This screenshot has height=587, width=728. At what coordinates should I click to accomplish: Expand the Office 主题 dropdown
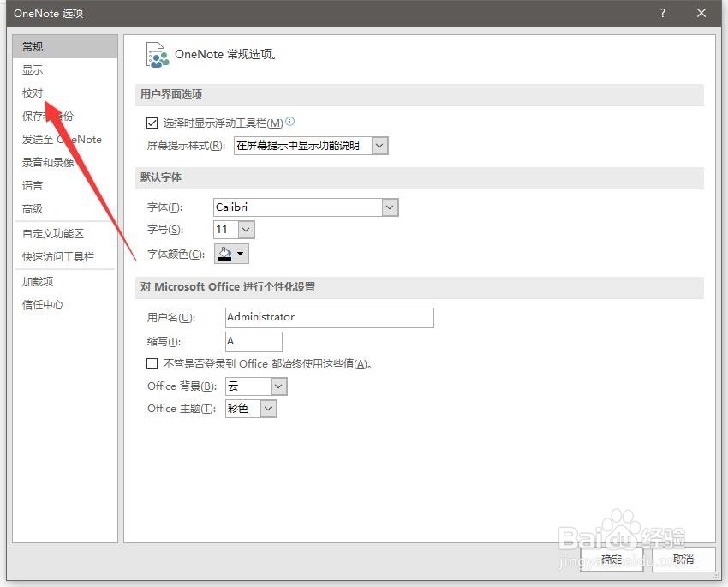[x=268, y=409]
